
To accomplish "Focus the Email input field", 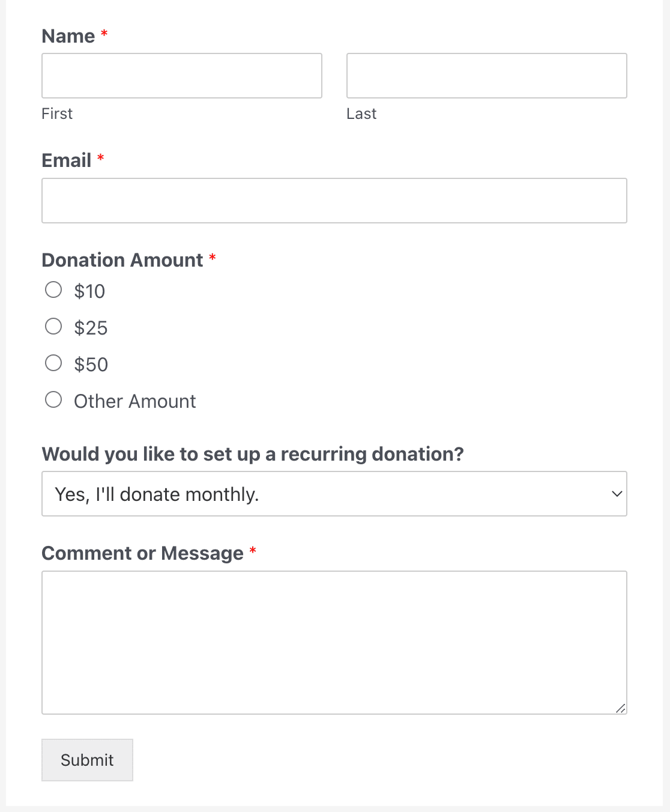I will click(334, 200).
